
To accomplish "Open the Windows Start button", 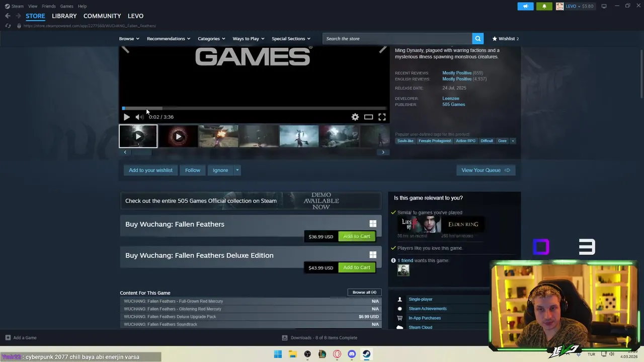I will pos(278,354).
